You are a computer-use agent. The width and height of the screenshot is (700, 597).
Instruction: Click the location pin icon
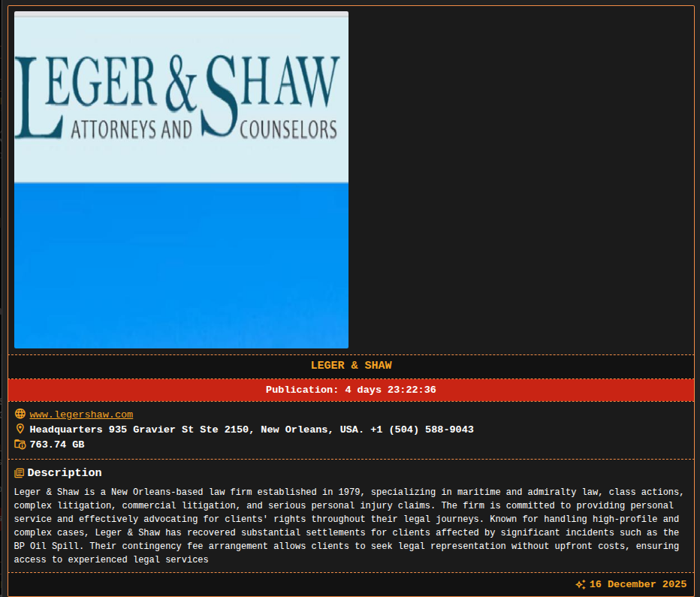[x=20, y=430]
